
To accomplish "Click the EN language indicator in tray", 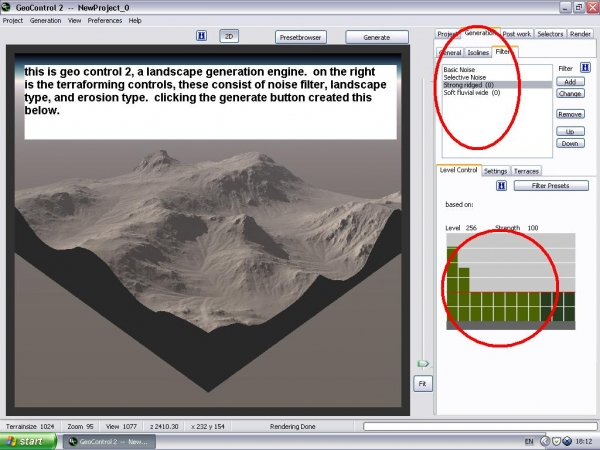I will click(x=529, y=442).
